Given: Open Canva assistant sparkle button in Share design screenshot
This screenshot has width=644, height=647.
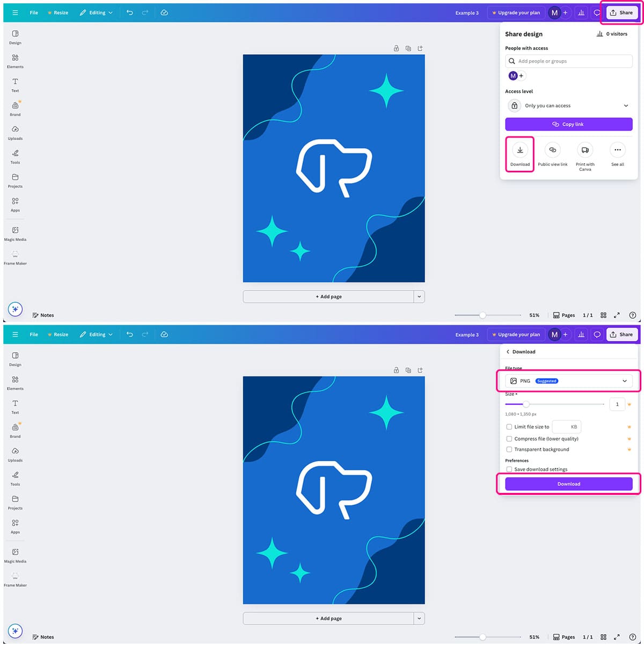Looking at the screenshot, I should [x=15, y=309].
